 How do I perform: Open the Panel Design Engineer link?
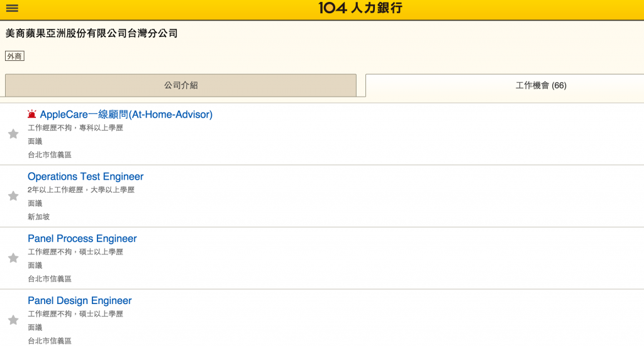[x=80, y=300]
